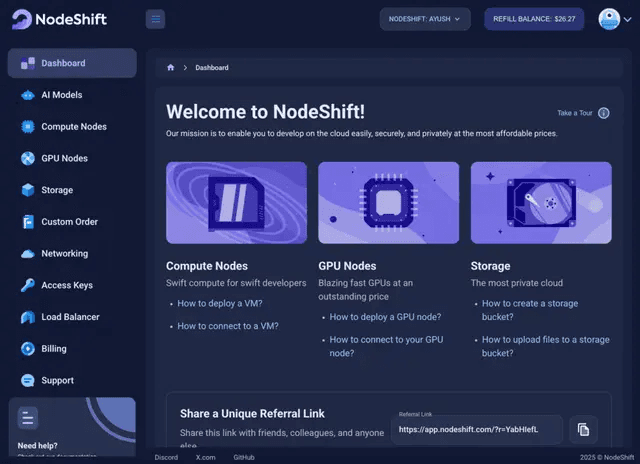The width and height of the screenshot is (640, 464).
Task: Select the GPU Nodes fan icon
Action: [x=28, y=158]
